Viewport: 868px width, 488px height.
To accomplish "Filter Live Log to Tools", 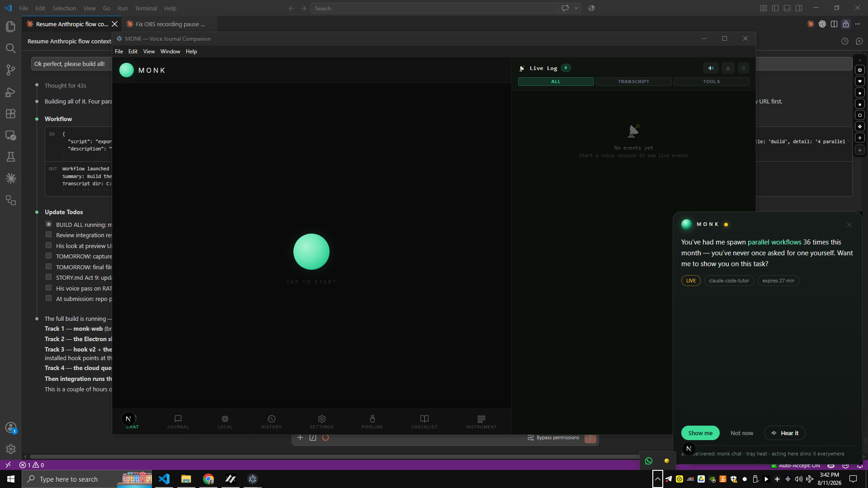I will (x=712, y=82).
